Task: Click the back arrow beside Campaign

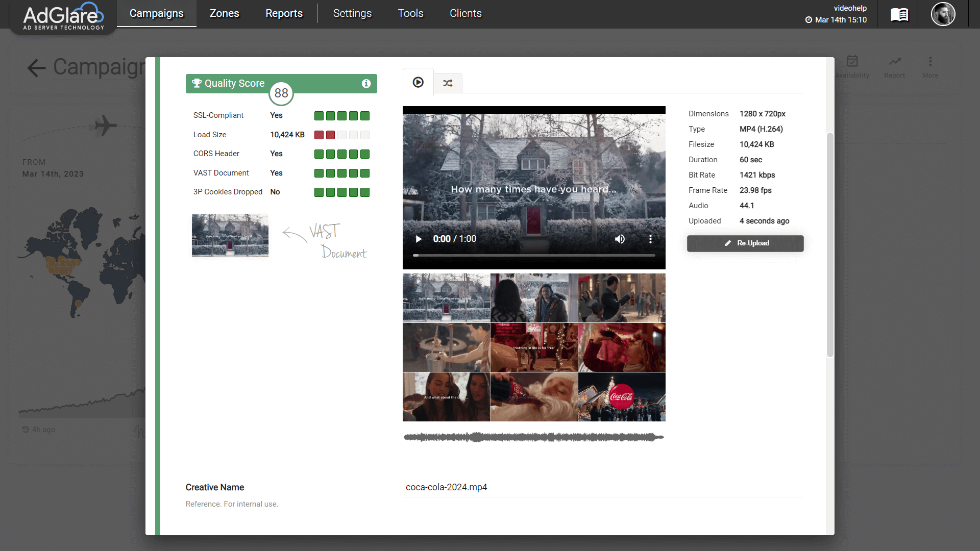Action: tap(36, 68)
